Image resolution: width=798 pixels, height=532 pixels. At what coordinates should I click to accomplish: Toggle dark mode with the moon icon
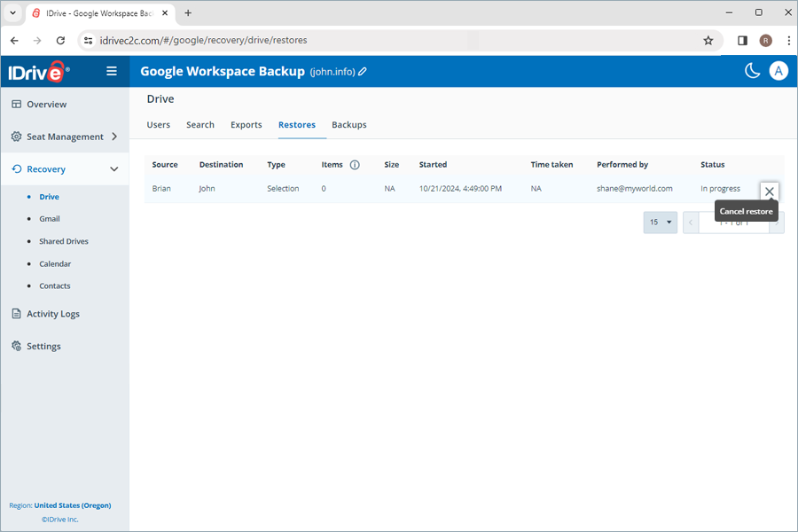pyautogui.click(x=752, y=71)
